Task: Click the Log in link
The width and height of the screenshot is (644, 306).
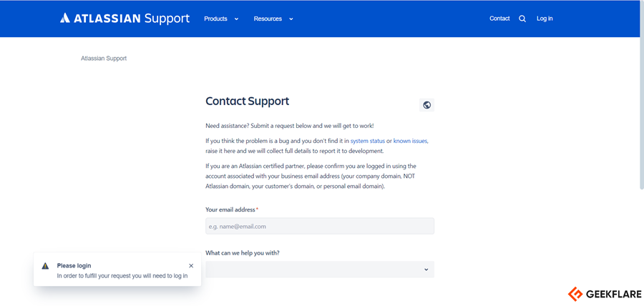Action: [545, 19]
